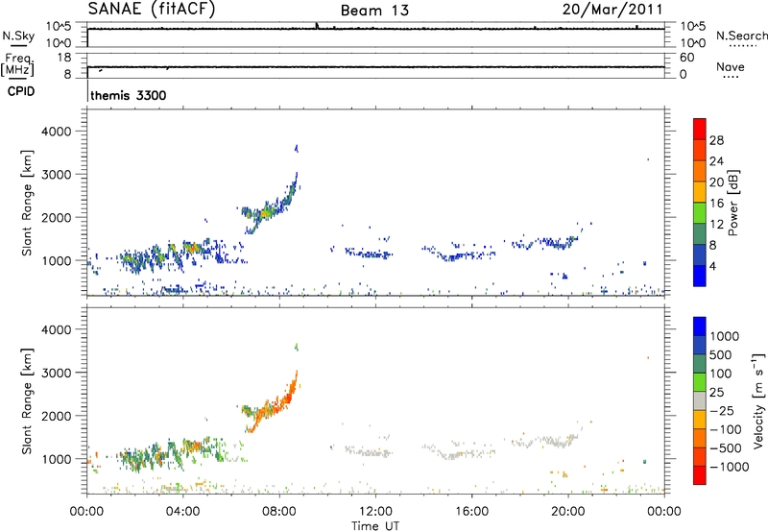Click the 1000 label on Velocity colorbar
768x532 pixels.
pyautogui.click(x=725, y=336)
